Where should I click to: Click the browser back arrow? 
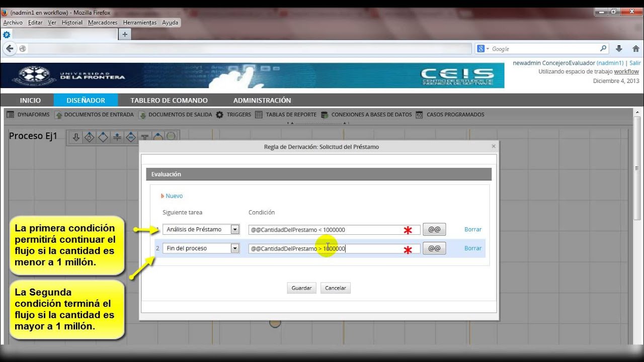coord(10,49)
